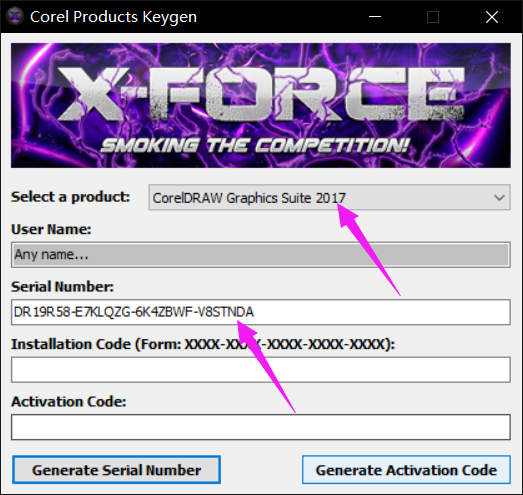Click the Corel Products Keygen title text
This screenshot has width=523, height=495.
point(113,17)
